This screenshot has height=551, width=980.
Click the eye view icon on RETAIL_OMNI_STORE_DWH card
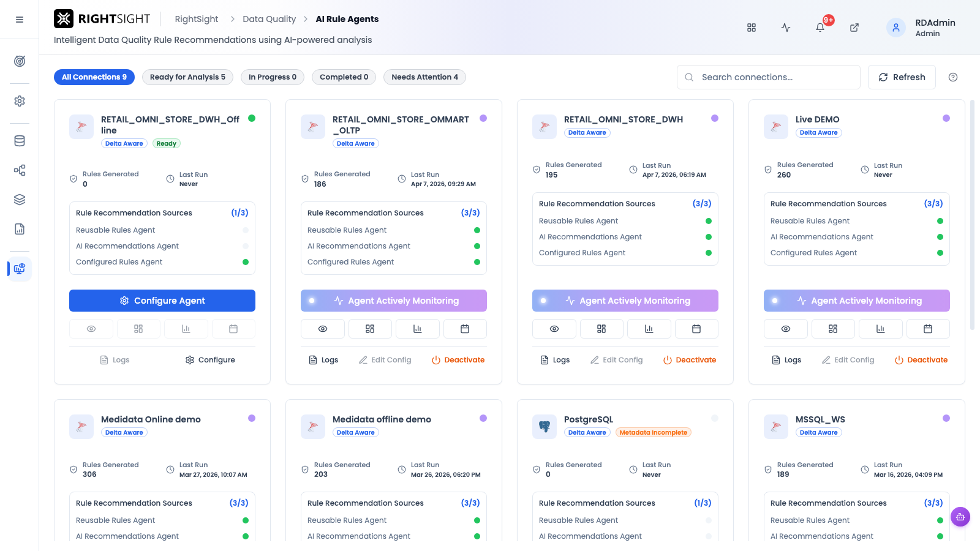coord(554,329)
